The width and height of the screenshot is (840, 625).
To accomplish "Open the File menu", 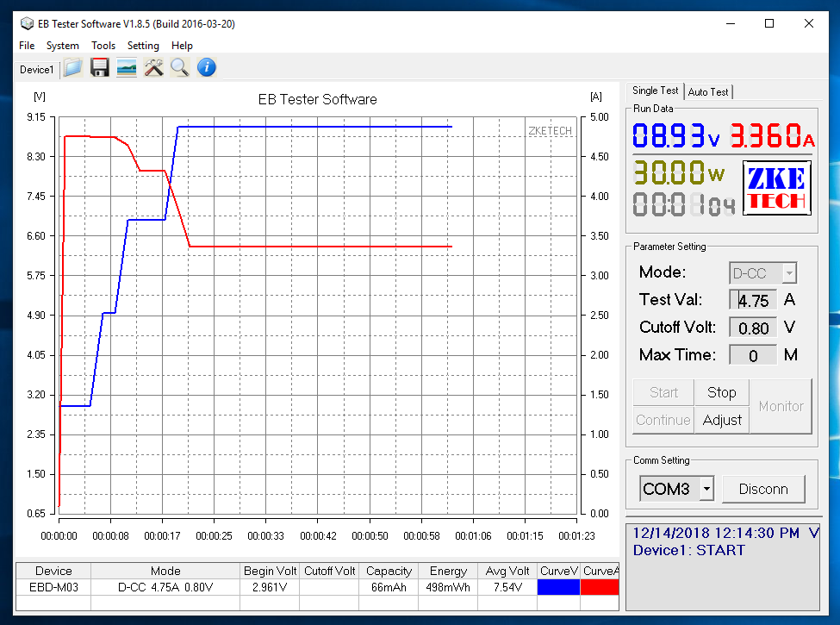I will (27, 46).
